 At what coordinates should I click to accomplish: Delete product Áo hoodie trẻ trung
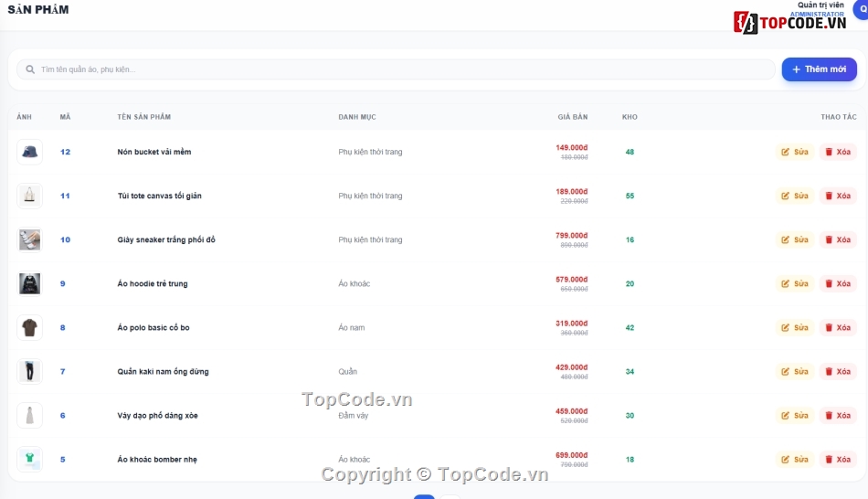(x=838, y=283)
